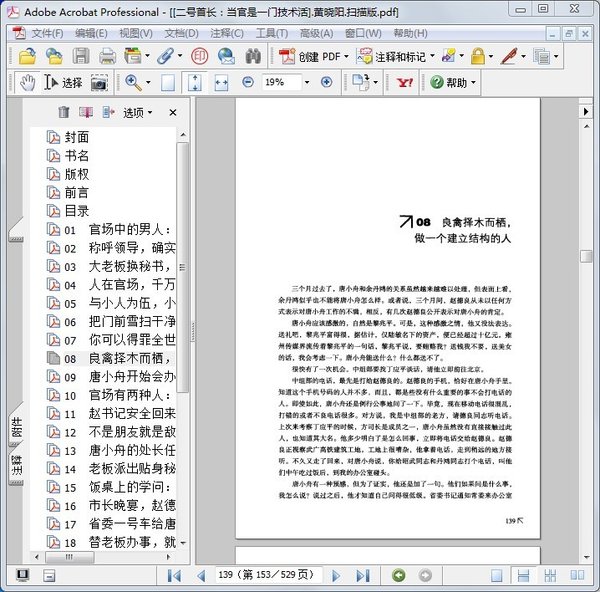This screenshot has height=592, width=600.
Task: Select the zoom-in magnifier tool
Action: click(133, 82)
